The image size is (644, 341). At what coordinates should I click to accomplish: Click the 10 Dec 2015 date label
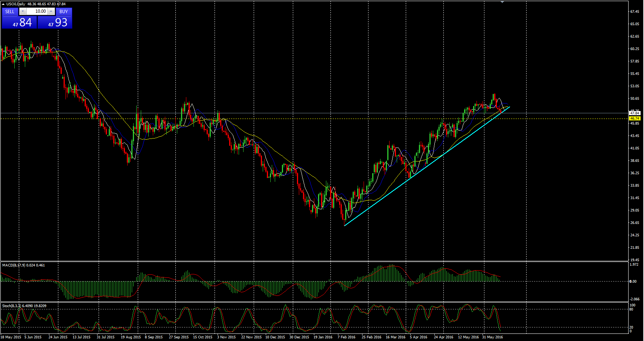click(x=275, y=337)
